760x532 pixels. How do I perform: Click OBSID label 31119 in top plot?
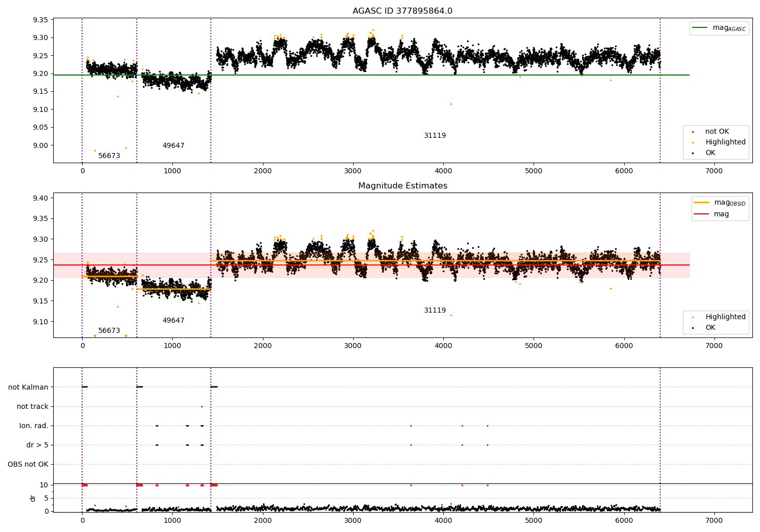click(x=435, y=136)
